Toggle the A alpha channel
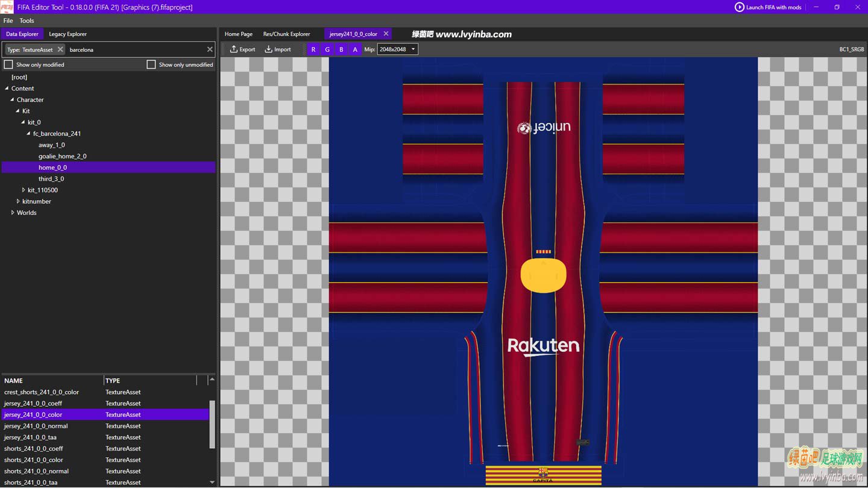Viewport: 868px width, 488px height. pos(355,49)
